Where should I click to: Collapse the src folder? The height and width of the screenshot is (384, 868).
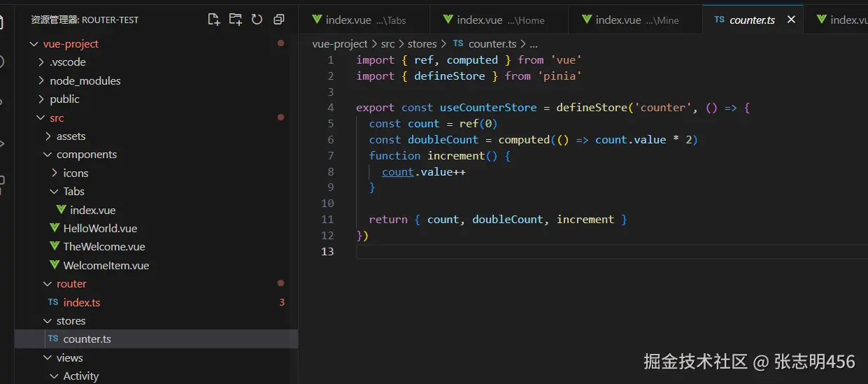[41, 118]
